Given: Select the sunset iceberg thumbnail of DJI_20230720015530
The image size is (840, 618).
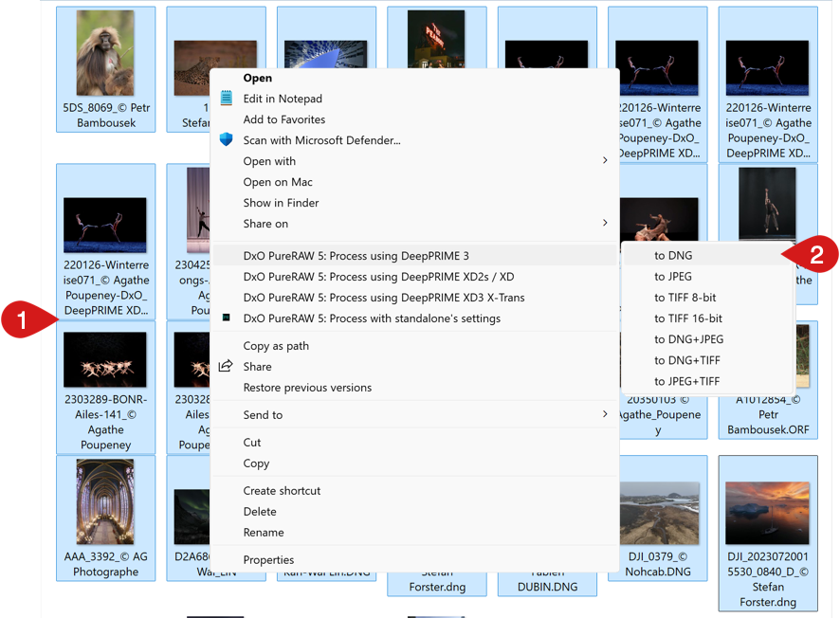Looking at the screenshot, I should [x=768, y=513].
